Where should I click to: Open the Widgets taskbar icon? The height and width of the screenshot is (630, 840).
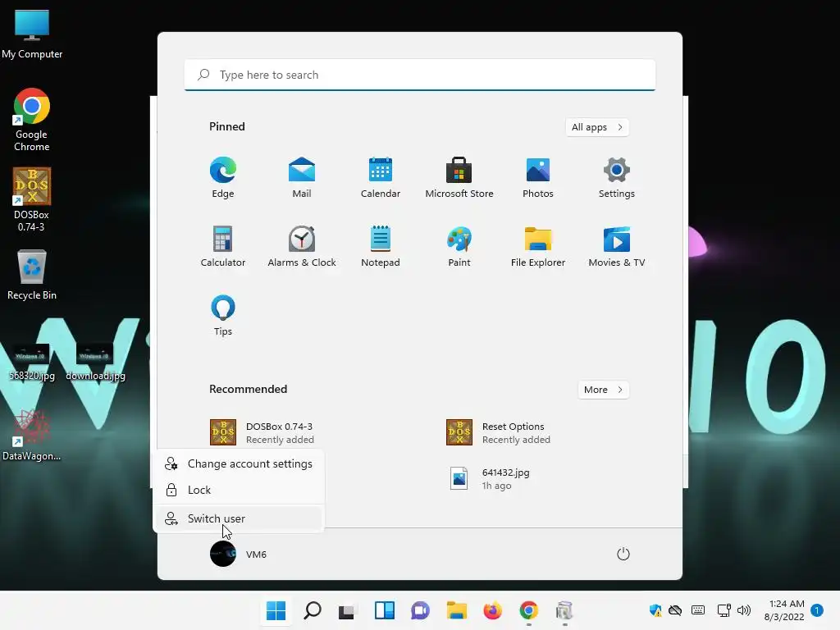click(x=384, y=610)
